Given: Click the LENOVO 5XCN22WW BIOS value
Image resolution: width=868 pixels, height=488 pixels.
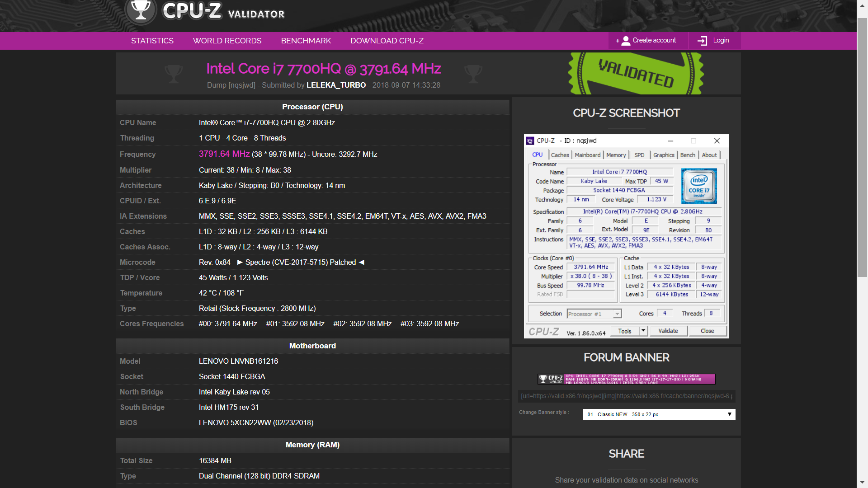Looking at the screenshot, I should (256, 423).
